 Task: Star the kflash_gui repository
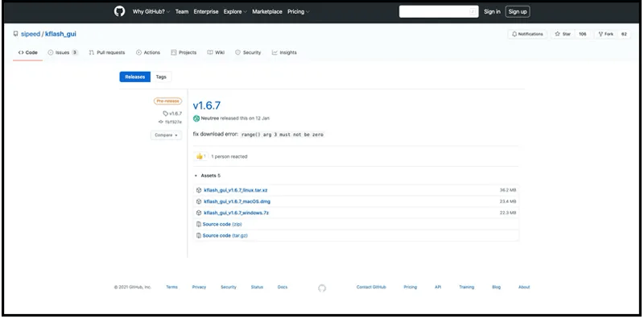click(x=563, y=34)
